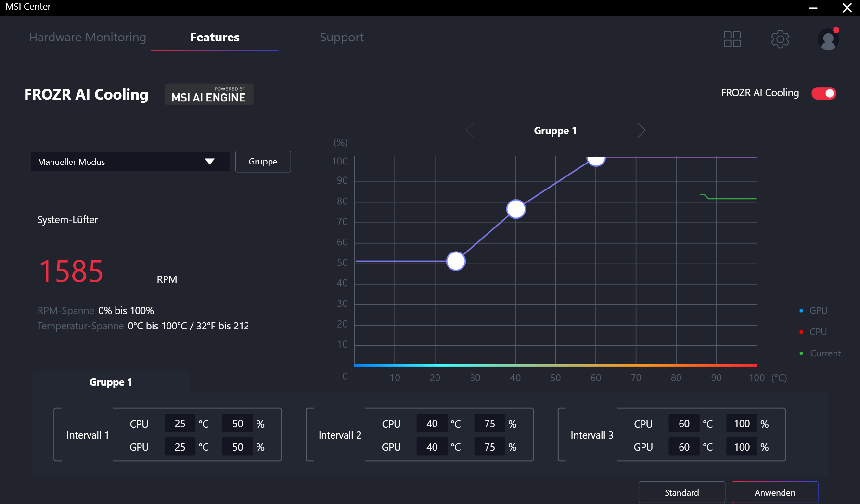
Task: Click the Current legend entry
Action: 820,353
